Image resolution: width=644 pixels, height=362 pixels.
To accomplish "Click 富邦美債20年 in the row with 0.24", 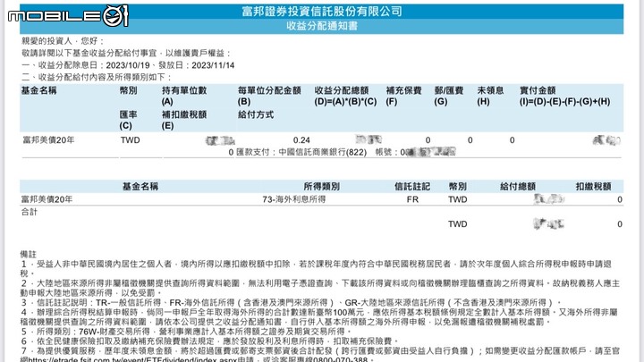I will point(48,140).
